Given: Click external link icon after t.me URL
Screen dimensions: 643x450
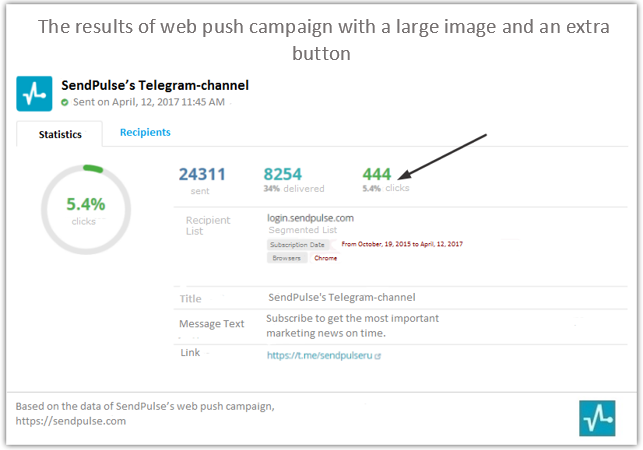Looking at the screenshot, I should 378,356.
